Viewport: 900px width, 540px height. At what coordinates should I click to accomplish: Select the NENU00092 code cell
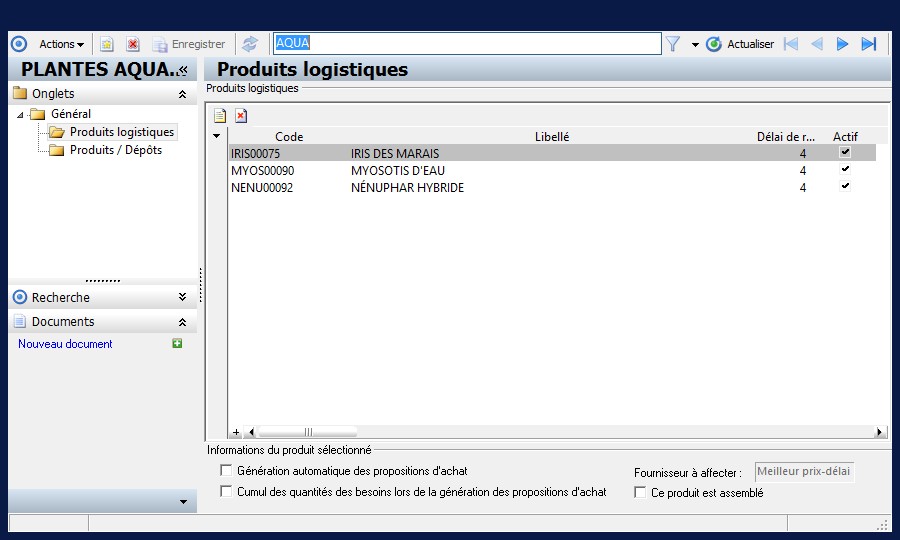[x=262, y=188]
